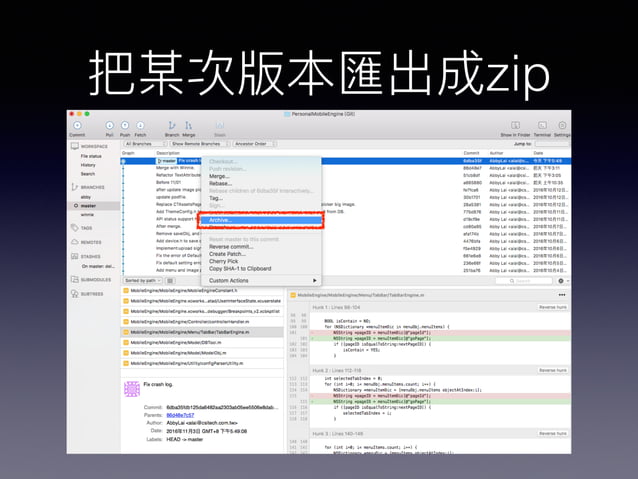
Task: Open the All Branches dropdown
Action: coord(146,144)
